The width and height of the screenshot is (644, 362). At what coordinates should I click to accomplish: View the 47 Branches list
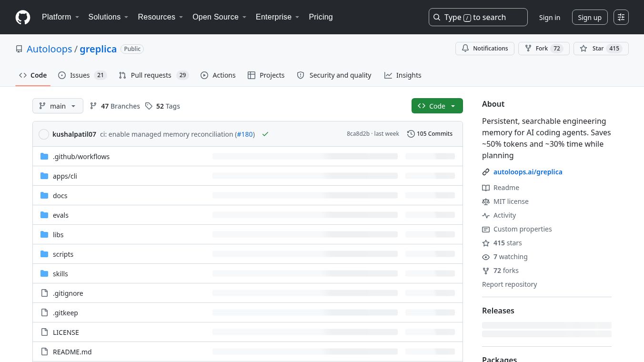coord(115,106)
